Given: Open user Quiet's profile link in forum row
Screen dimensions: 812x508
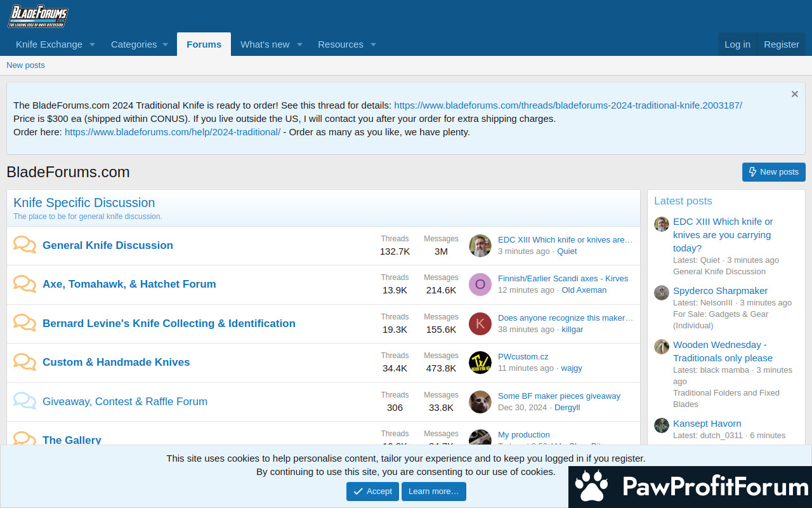Looking at the screenshot, I should click(x=567, y=251).
